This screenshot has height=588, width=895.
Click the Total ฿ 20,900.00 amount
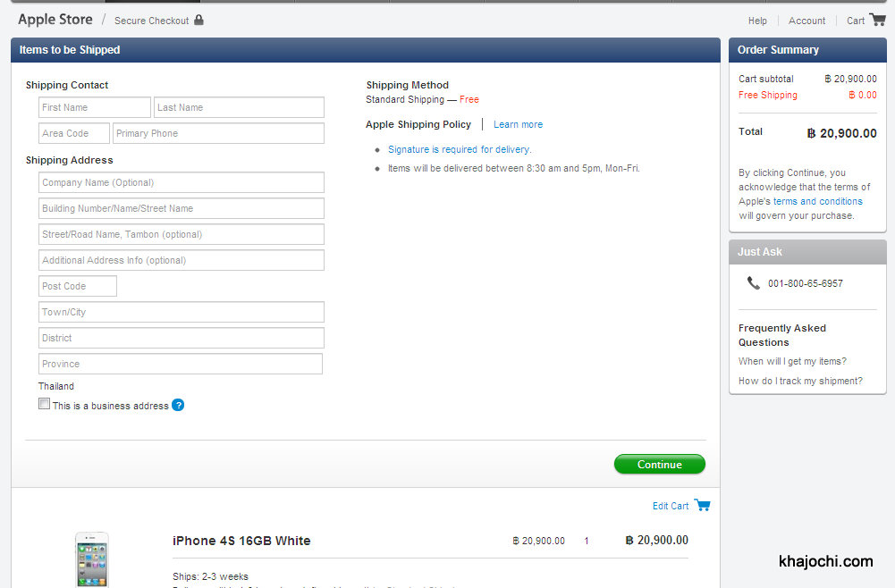(841, 133)
